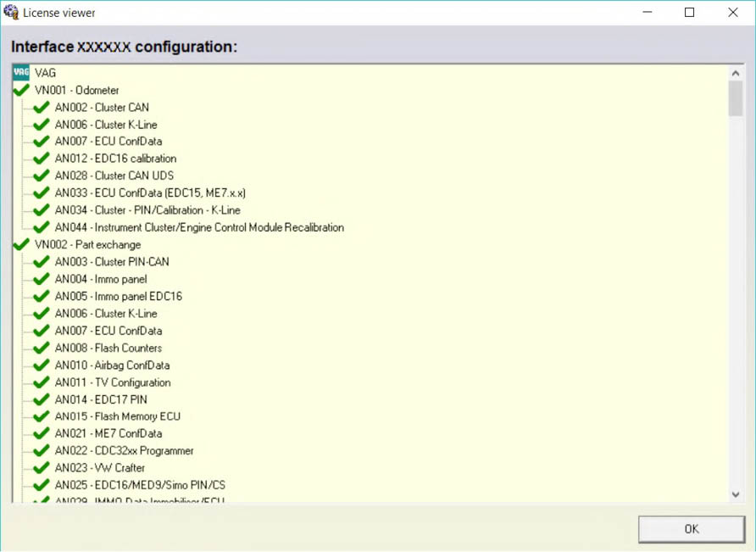Click the scrollbar up arrow
The width and height of the screenshot is (756, 552).
point(735,74)
